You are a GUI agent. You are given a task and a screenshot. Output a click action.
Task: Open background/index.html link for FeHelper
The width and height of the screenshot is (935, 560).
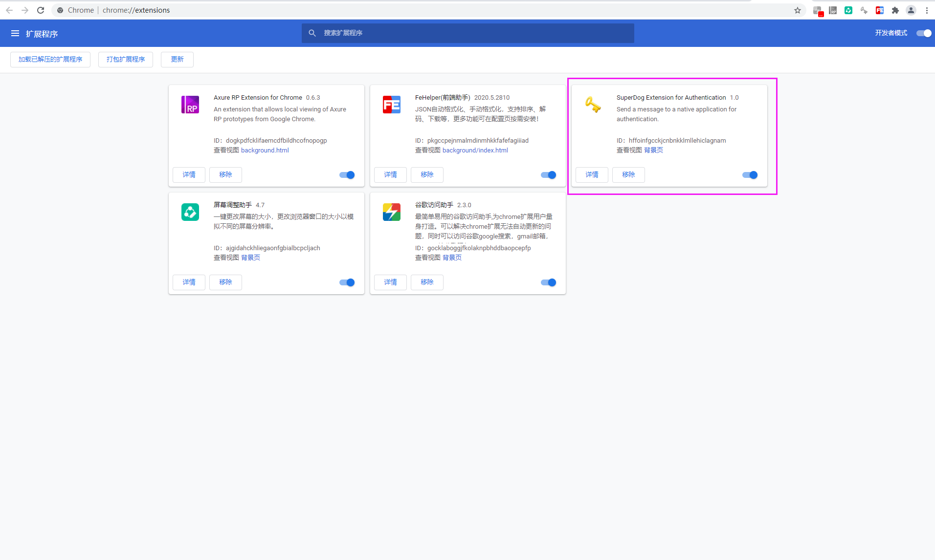475,151
